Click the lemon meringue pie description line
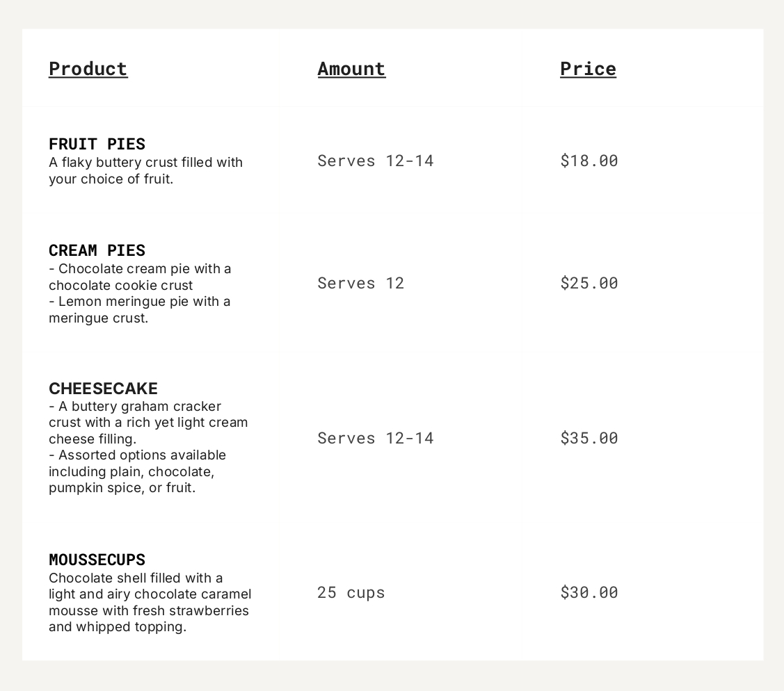Image resolution: width=784 pixels, height=691 pixels. click(139, 309)
